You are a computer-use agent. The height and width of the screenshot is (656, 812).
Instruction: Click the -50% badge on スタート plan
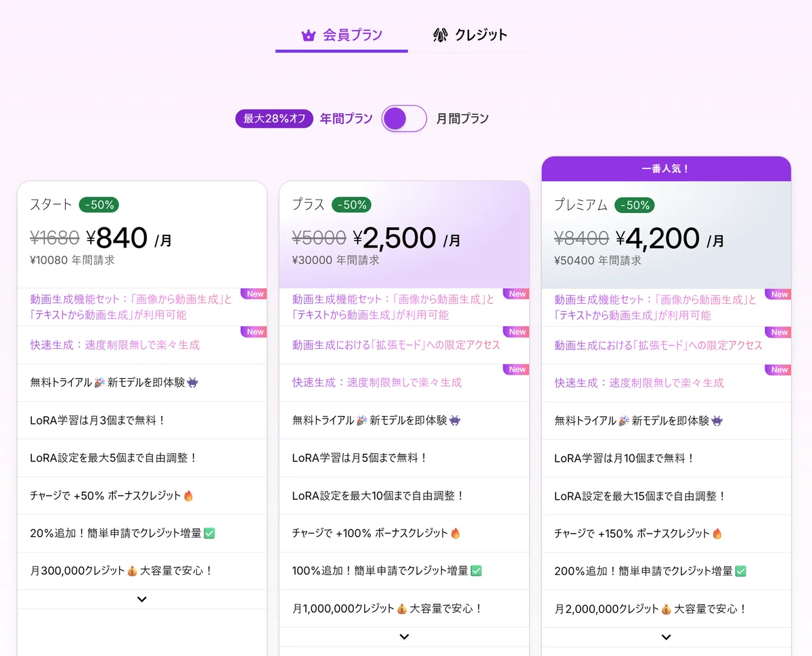pyautogui.click(x=99, y=204)
